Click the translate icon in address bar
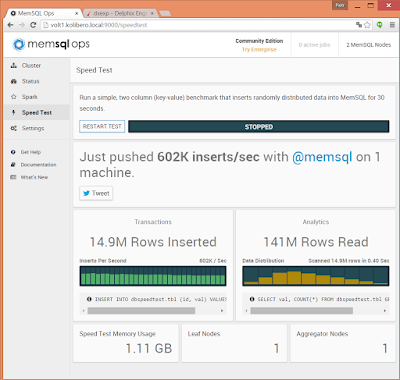 click(359, 25)
